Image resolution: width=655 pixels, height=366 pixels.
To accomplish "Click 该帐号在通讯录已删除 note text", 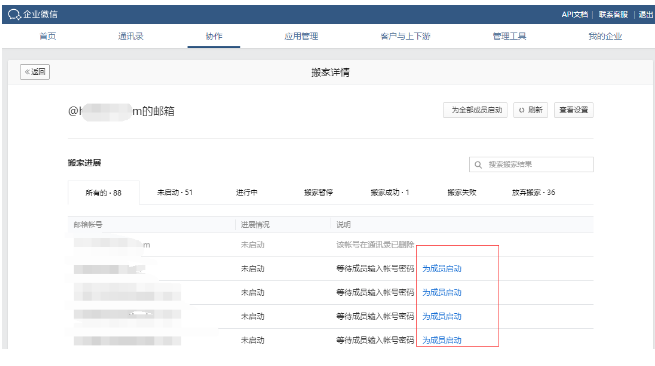I will (375, 244).
